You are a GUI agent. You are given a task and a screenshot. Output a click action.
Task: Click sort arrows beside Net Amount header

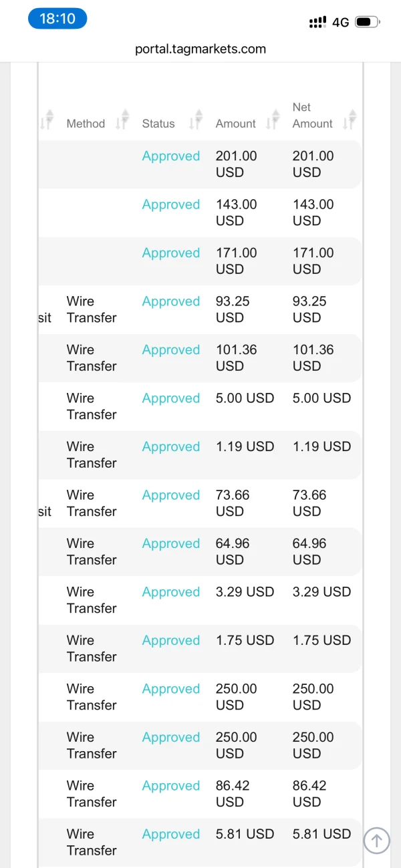(x=349, y=119)
